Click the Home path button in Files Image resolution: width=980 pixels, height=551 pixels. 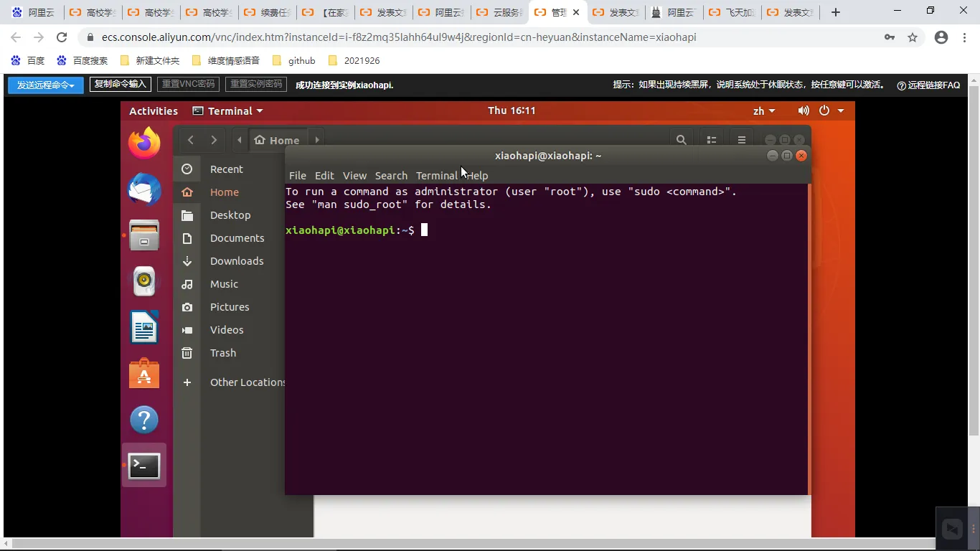(x=277, y=140)
